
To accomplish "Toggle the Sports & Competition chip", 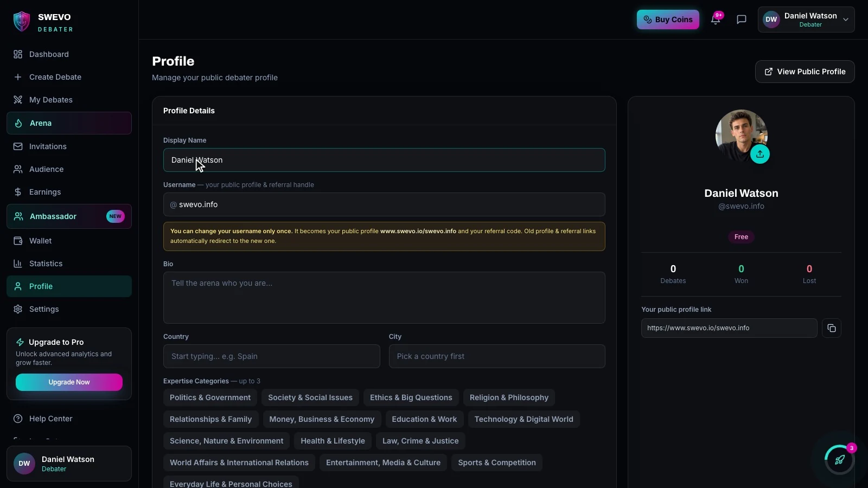I will tap(497, 463).
